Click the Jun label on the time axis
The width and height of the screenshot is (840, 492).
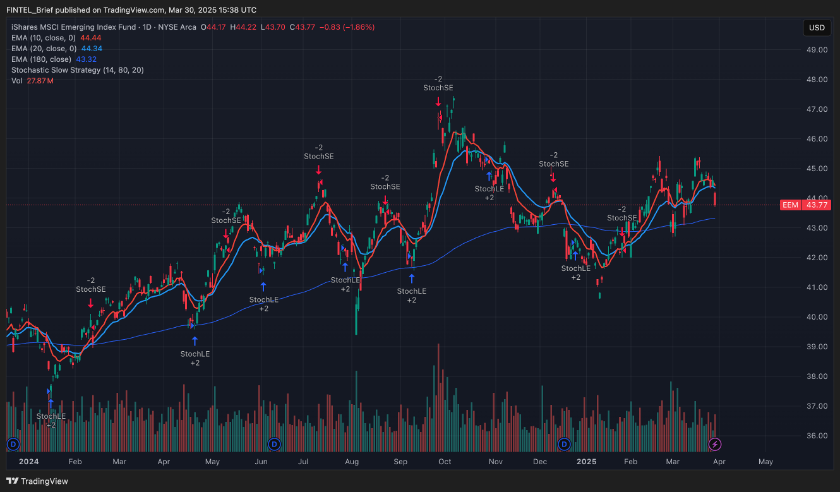261,461
